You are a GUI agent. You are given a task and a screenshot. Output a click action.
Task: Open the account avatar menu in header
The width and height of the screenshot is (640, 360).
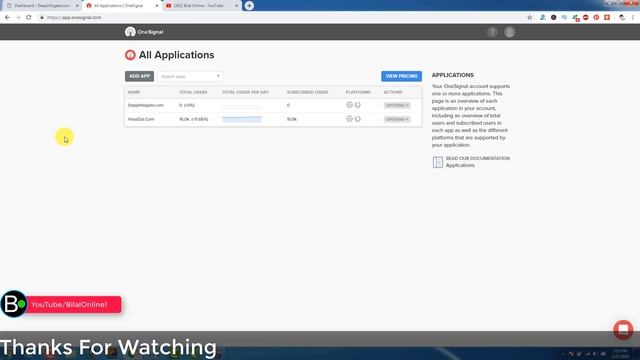coord(509,32)
